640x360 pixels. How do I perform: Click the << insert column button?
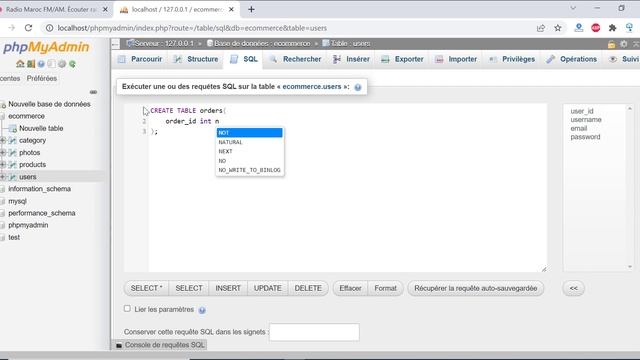[x=573, y=288]
